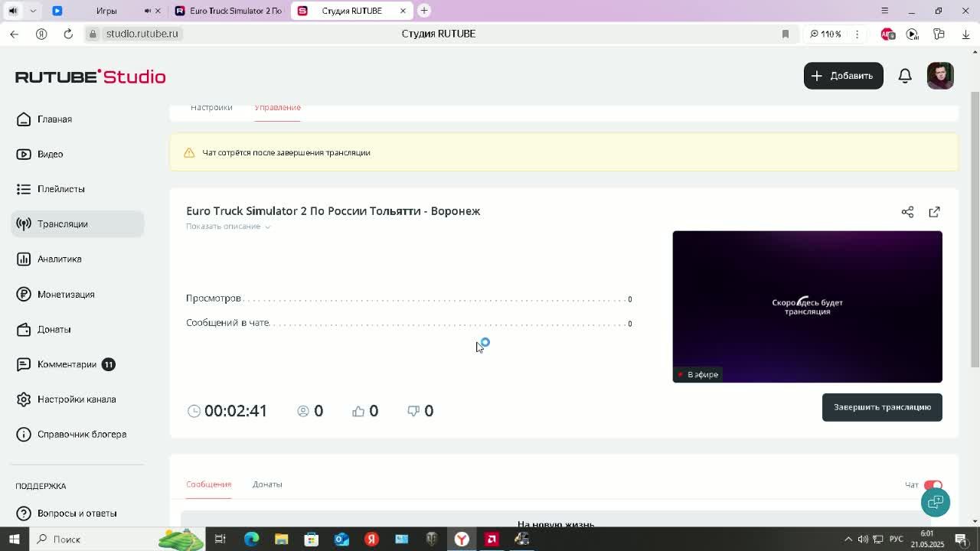Switch to the Сообщения tab

(208, 484)
